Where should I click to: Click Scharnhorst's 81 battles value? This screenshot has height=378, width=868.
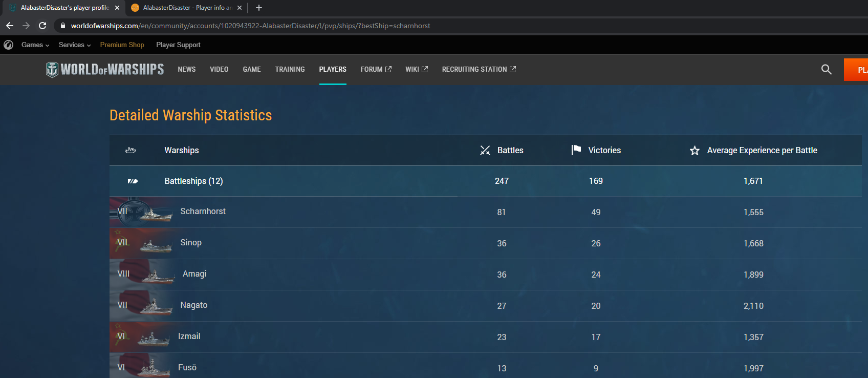click(502, 212)
